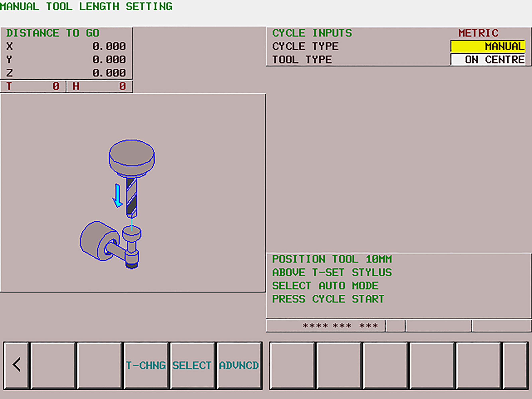The width and height of the screenshot is (532, 399).
Task: Click the METRIC units label
Action: (478, 33)
